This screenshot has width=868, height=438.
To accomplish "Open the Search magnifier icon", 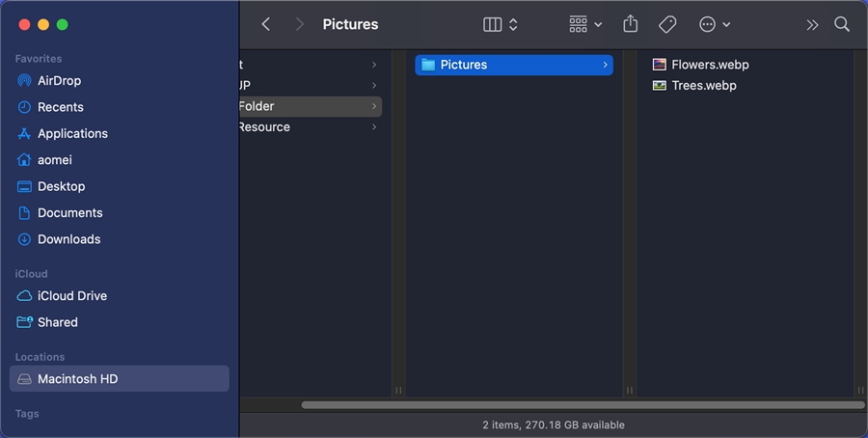I will 842,24.
